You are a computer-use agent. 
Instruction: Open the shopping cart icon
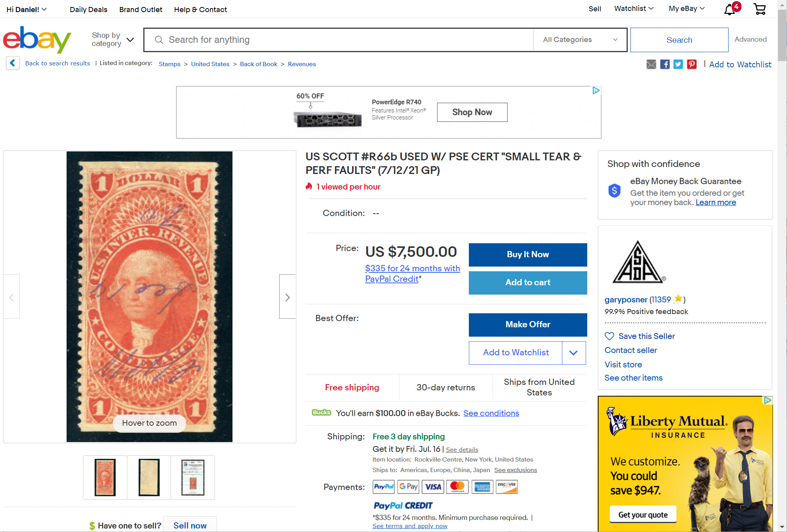pos(759,9)
